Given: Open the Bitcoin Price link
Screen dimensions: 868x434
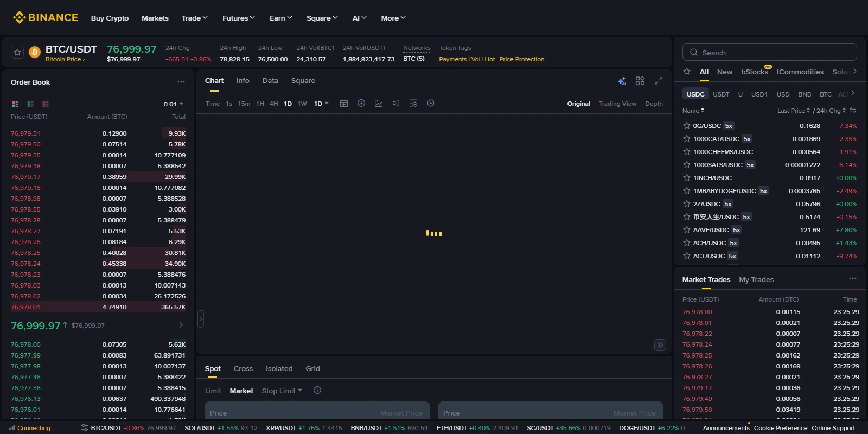Looking at the screenshot, I should click(65, 59).
